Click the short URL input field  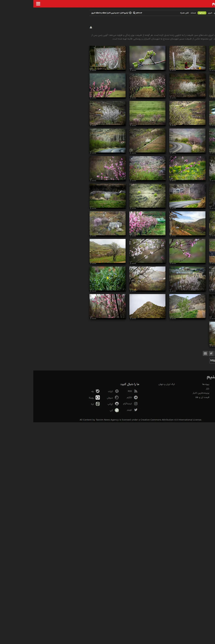212,360
